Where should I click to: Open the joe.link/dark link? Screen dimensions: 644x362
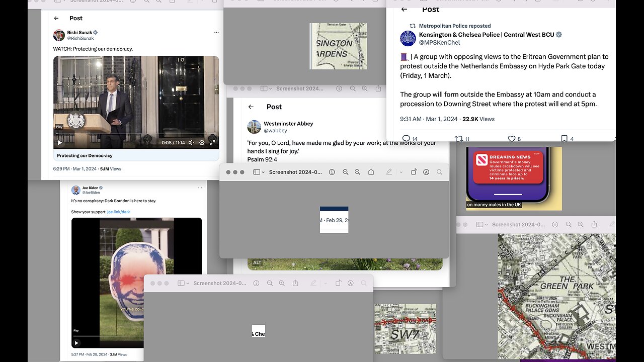click(119, 212)
